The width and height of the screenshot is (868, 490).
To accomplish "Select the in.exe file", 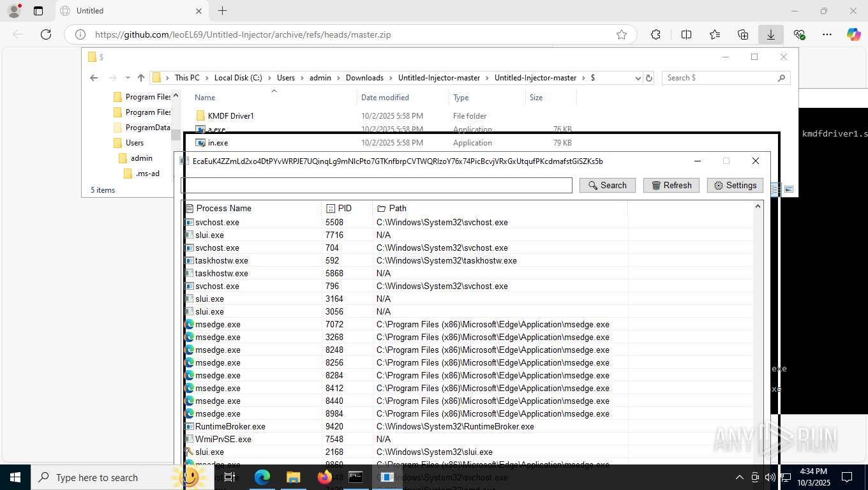I will pyautogui.click(x=218, y=143).
